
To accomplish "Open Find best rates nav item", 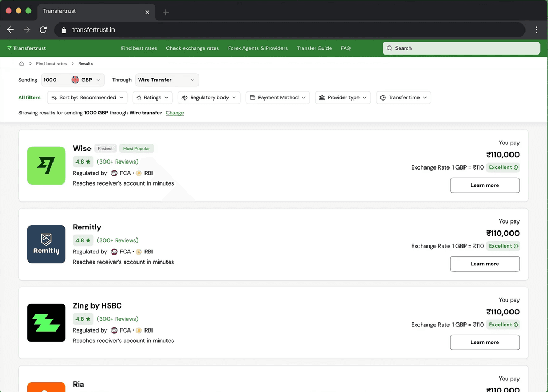I will point(139,48).
